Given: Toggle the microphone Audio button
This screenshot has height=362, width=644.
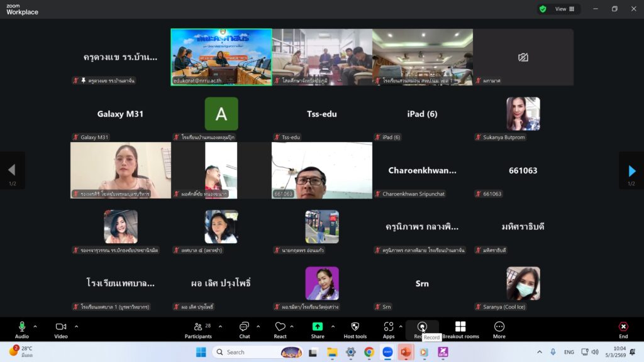Looking at the screenshot, I should (22, 329).
